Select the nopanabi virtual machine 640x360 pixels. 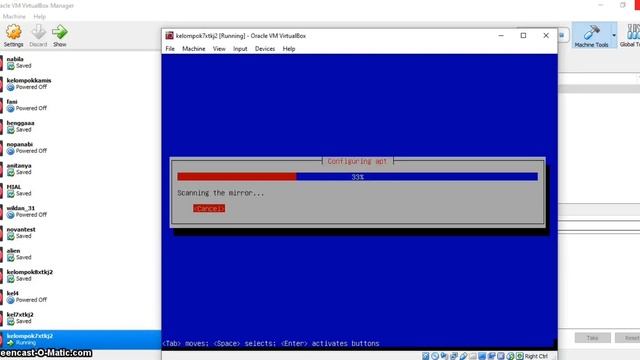tap(80, 147)
